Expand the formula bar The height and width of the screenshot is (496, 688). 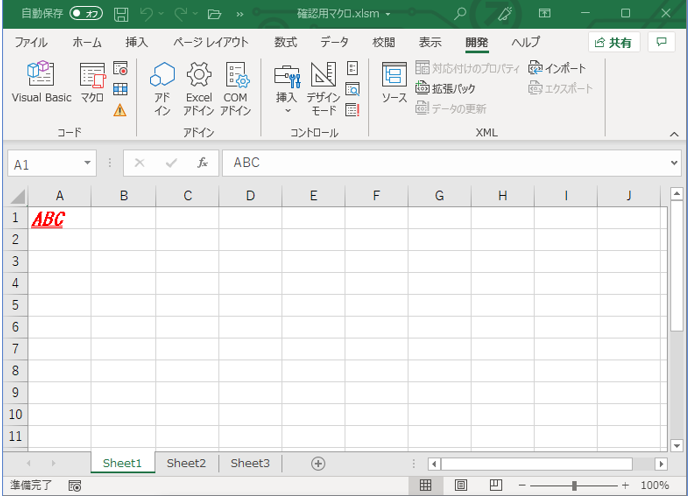click(x=674, y=163)
